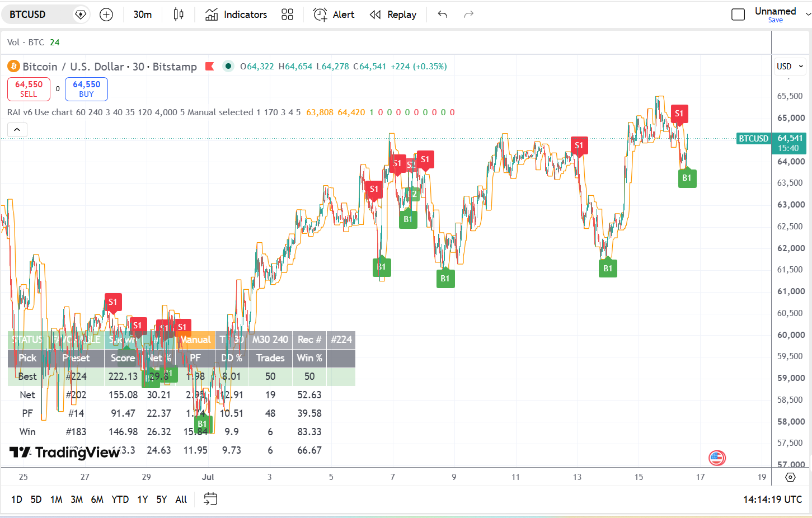Click the BTCUSD price label on the scale
Screen dimensions: 812x518
coord(753,139)
